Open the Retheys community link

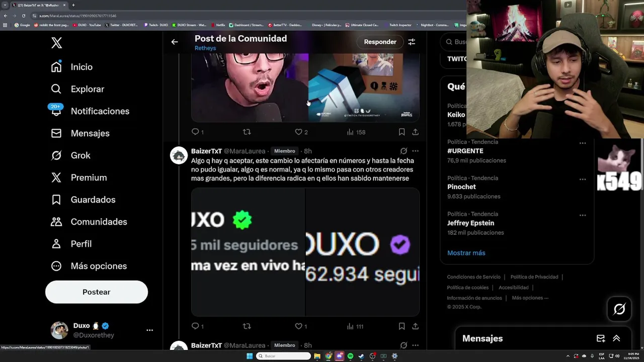click(x=205, y=48)
